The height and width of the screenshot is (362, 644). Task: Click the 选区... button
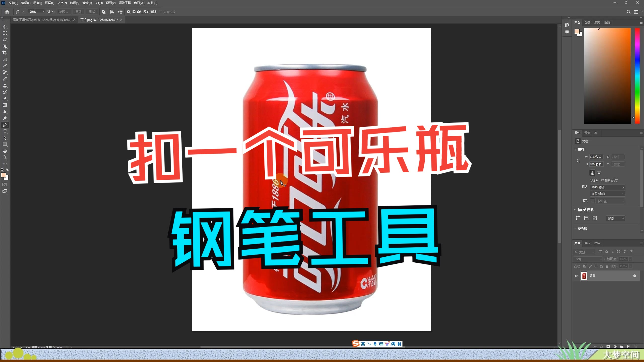[63, 12]
